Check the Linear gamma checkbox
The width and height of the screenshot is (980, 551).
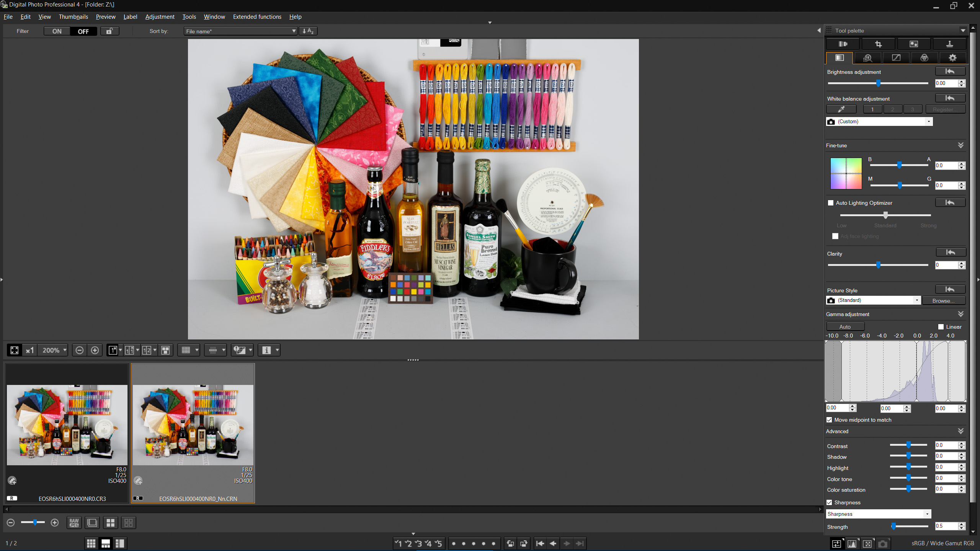click(941, 327)
